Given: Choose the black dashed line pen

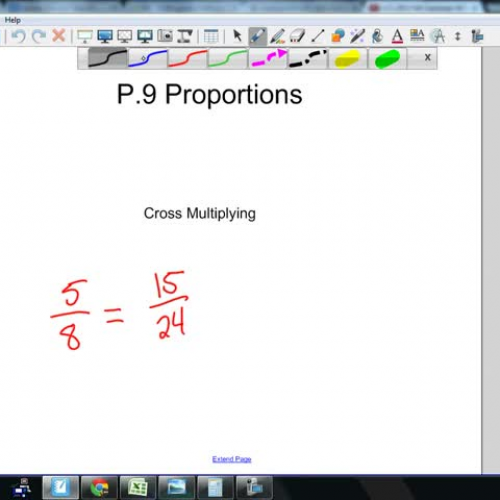Looking at the screenshot, I should (x=308, y=58).
